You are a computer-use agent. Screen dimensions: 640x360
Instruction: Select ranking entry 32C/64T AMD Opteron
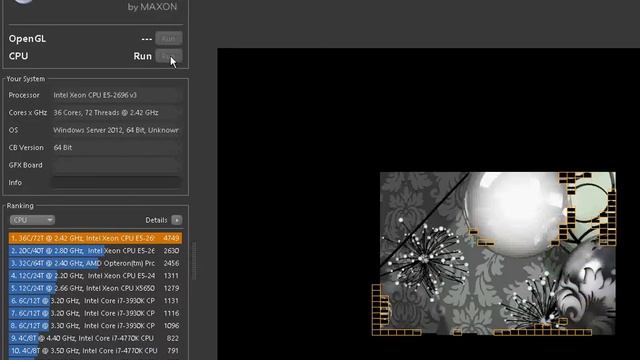pyautogui.click(x=95, y=263)
